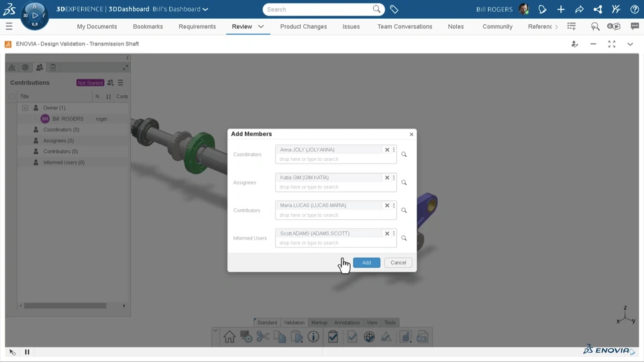Open the Help question mark icon
Viewport: 644px width, 362px height.
(x=635, y=9)
